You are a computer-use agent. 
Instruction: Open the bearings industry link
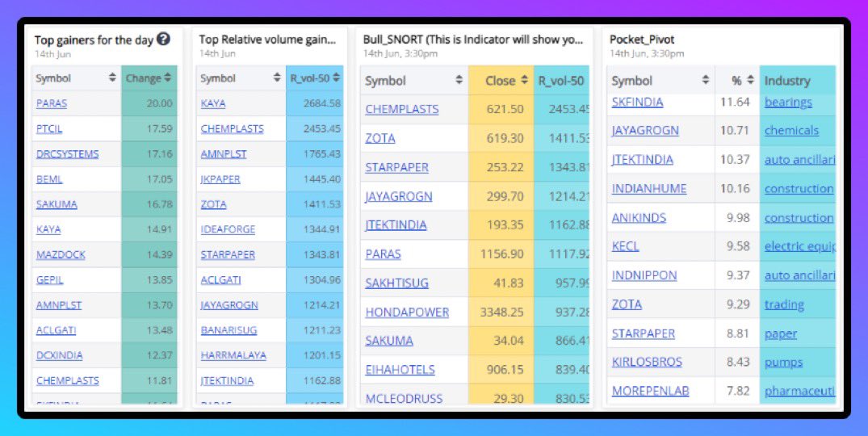788,103
